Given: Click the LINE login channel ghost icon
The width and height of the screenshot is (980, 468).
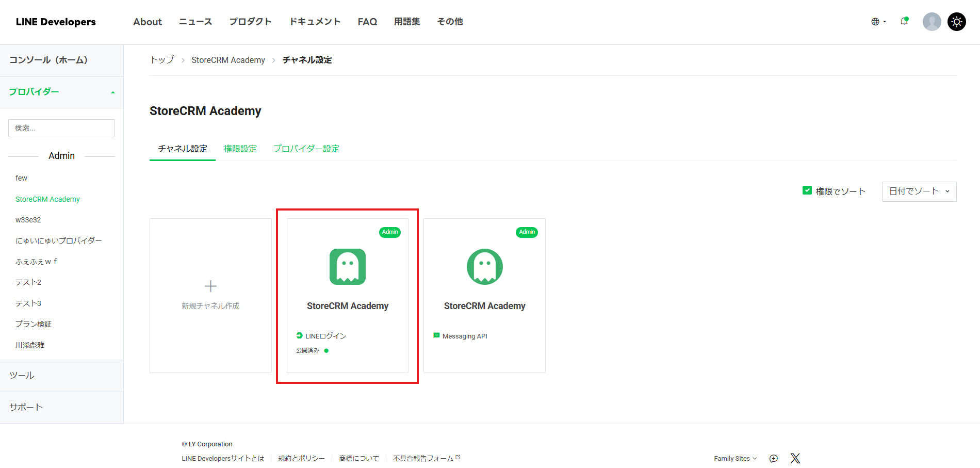Looking at the screenshot, I should [x=347, y=267].
